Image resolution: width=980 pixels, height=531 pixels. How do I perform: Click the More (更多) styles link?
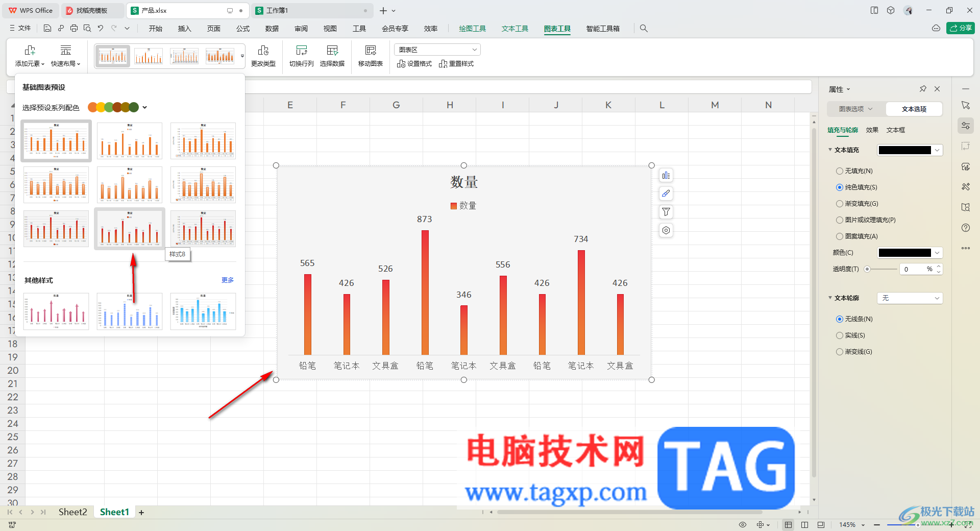click(228, 280)
